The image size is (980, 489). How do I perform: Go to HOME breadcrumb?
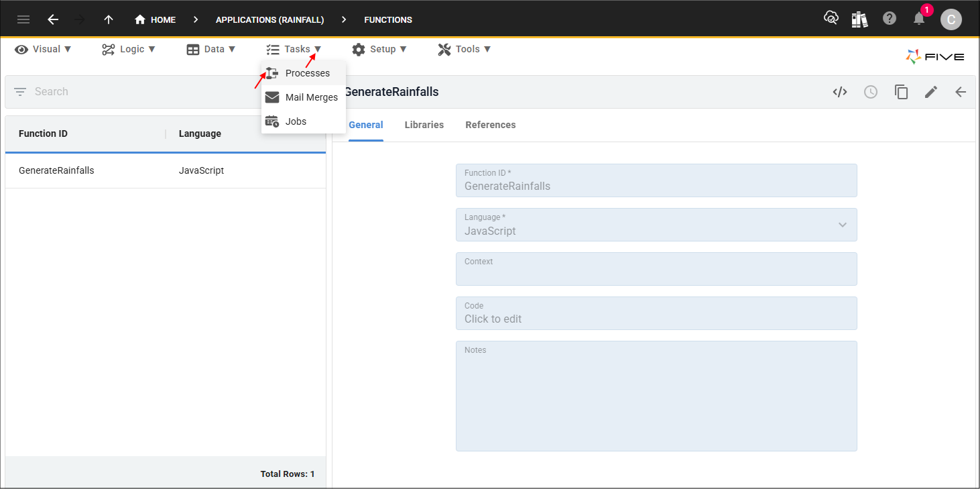(x=155, y=19)
